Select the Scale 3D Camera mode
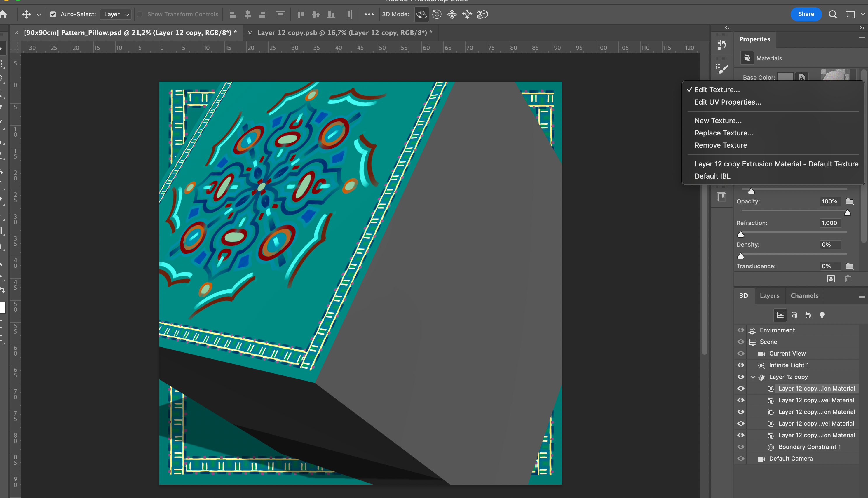The image size is (868, 498). pos(482,14)
